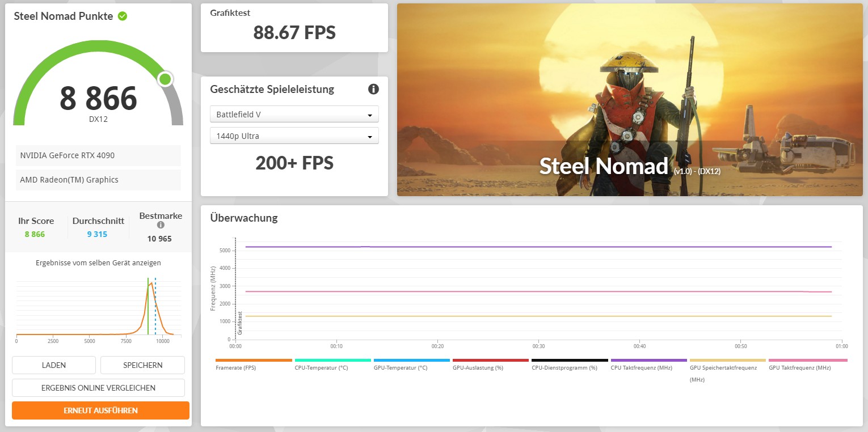Click the SPEICHERN button
This screenshot has width=868, height=432.
point(143,365)
